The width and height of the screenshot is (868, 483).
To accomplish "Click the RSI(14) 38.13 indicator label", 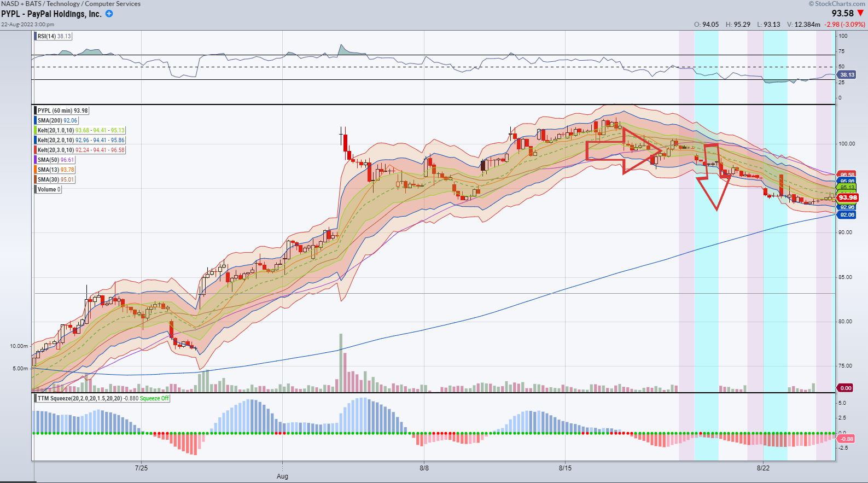I will pos(54,36).
